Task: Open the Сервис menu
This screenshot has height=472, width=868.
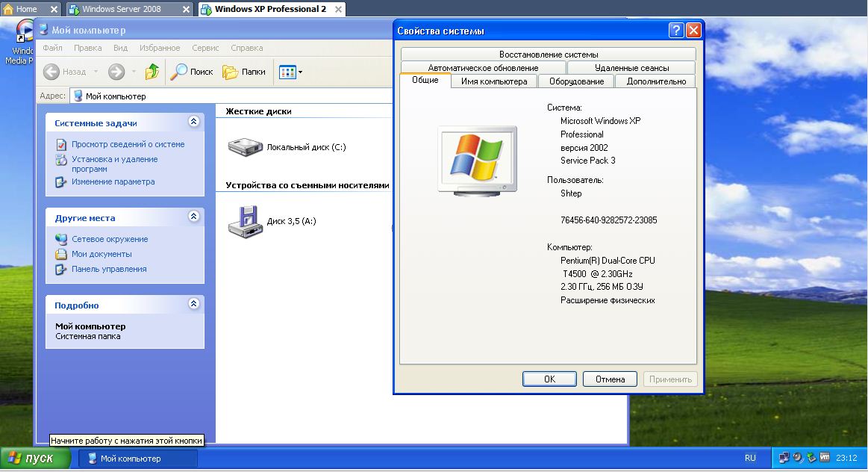Action: click(x=205, y=48)
